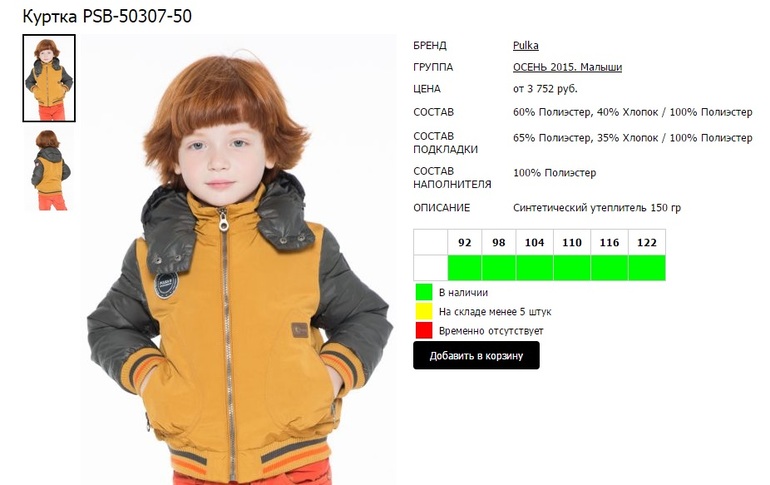Viewport: 770px width, 485px height.
Task: Choose the green cell under size 122
Action: [x=647, y=268]
